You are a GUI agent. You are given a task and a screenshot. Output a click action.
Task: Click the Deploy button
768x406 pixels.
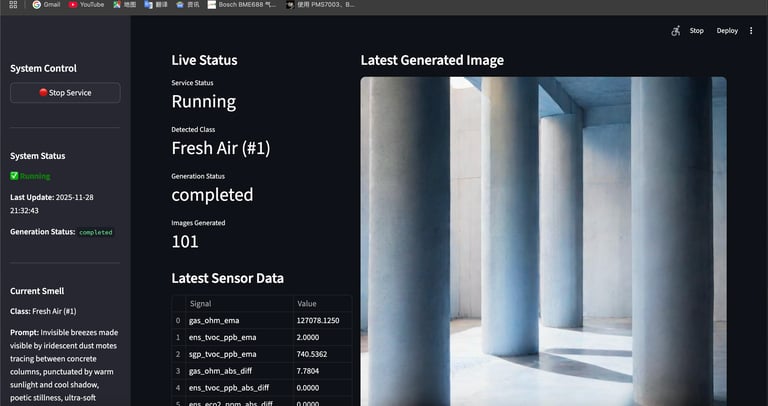coord(727,30)
